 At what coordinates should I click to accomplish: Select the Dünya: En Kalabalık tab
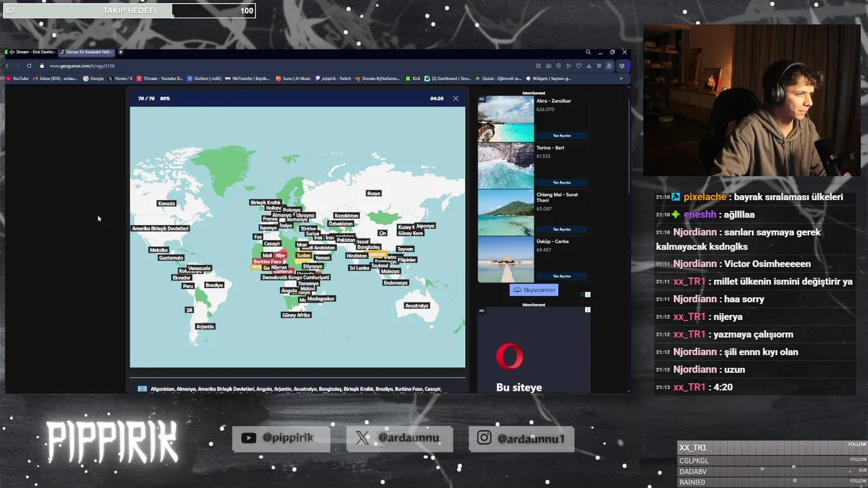(86, 52)
